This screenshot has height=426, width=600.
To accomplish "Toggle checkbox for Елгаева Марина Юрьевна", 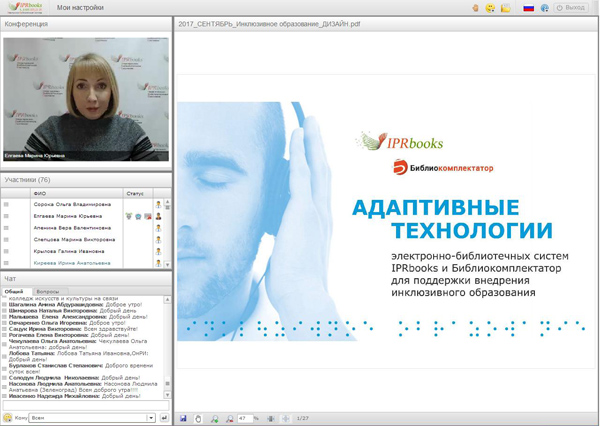I will pos(6,216).
